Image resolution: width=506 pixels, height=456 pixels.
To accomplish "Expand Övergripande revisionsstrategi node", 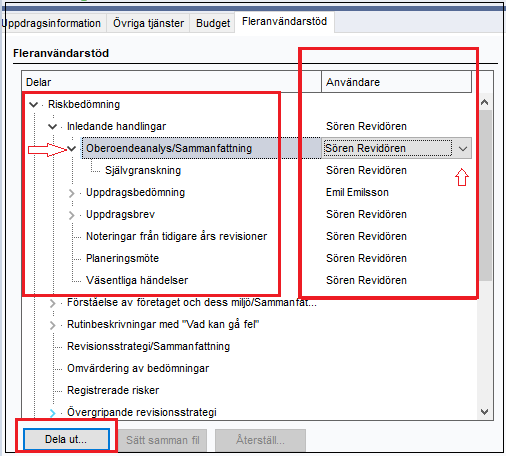I will click(52, 413).
